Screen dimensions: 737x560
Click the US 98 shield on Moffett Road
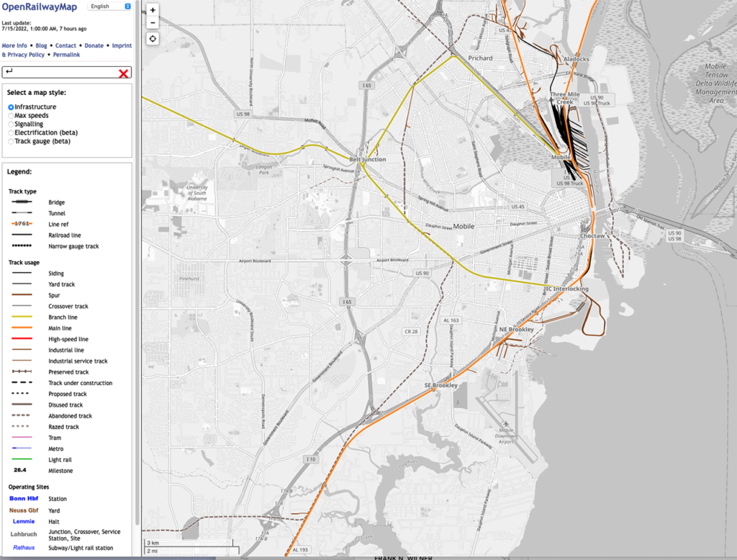point(243,114)
